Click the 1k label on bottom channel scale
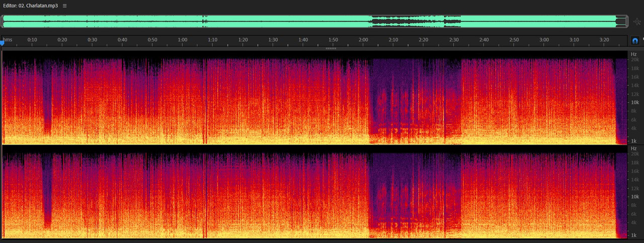 (635, 235)
